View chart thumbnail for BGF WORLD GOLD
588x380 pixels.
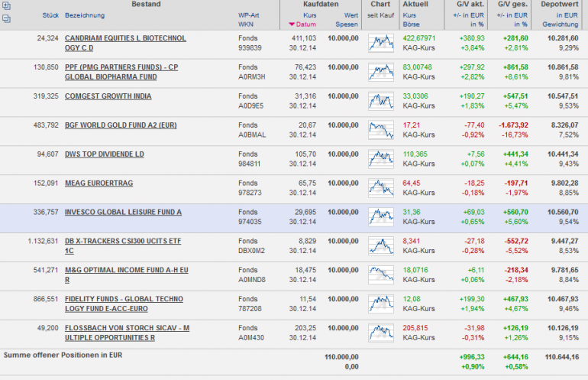[x=381, y=130]
